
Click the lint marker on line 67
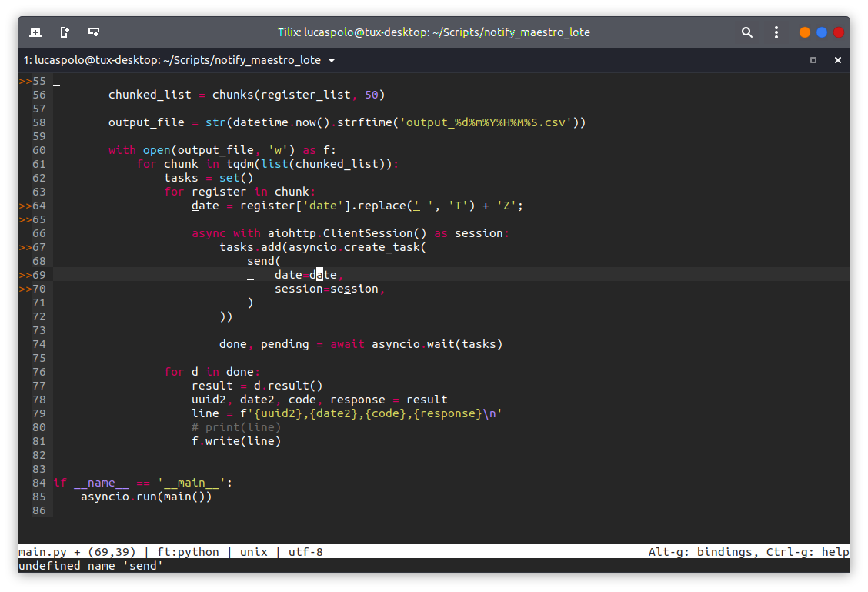click(25, 247)
